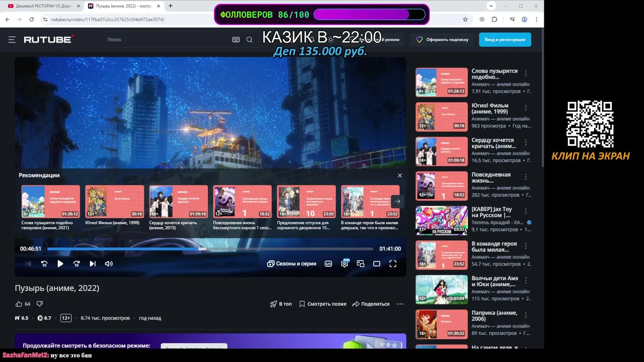Show next recommendations with the arrow
This screenshot has height=362, width=644.
tap(397, 201)
